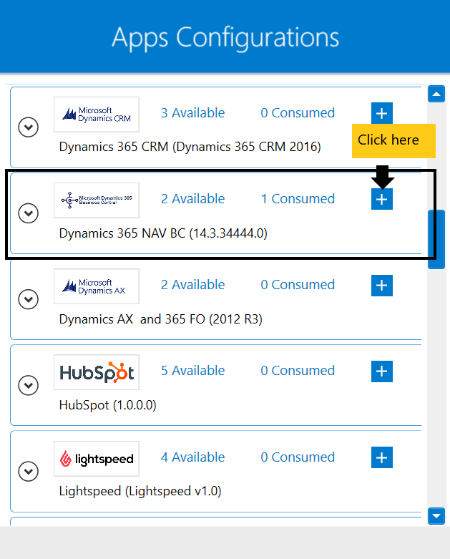Open '2 Available' for Dynamics AX

point(193,285)
